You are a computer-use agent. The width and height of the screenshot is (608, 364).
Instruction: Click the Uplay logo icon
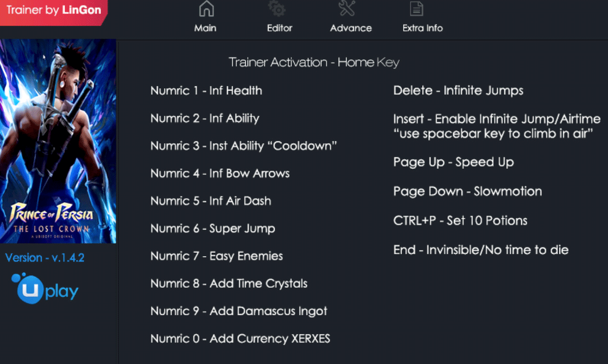pyautogui.click(x=47, y=289)
